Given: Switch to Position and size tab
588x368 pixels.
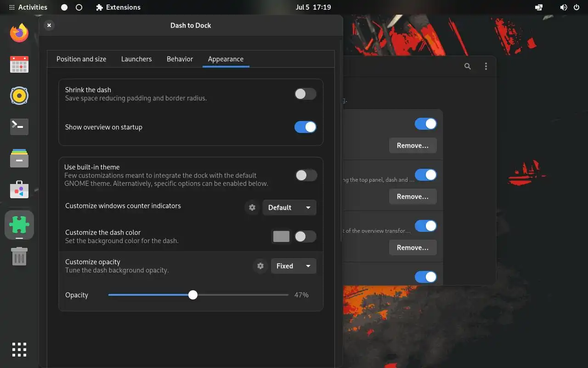Looking at the screenshot, I should [x=81, y=59].
